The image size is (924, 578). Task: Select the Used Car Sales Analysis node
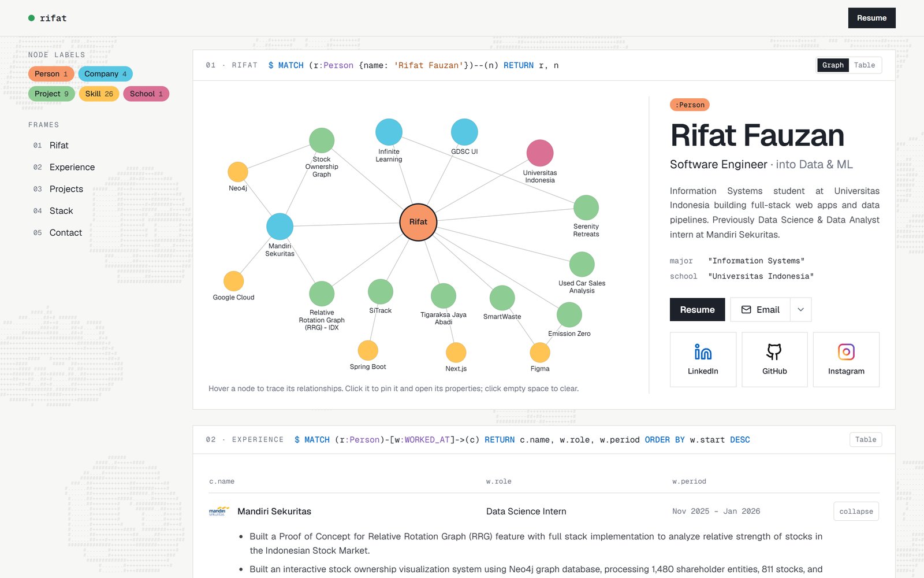582,264
